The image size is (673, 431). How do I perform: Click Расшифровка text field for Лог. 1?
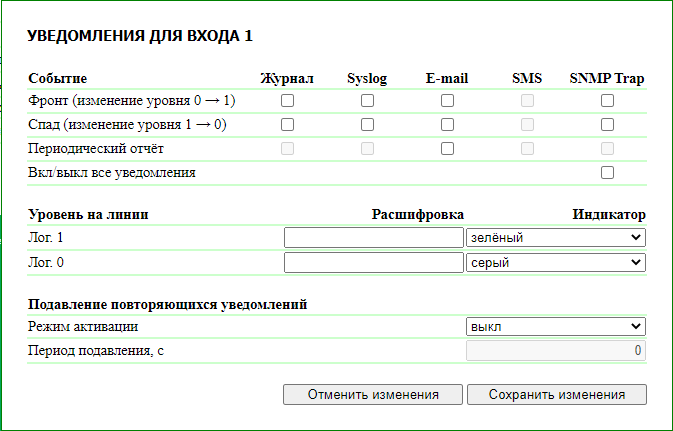[x=373, y=238]
